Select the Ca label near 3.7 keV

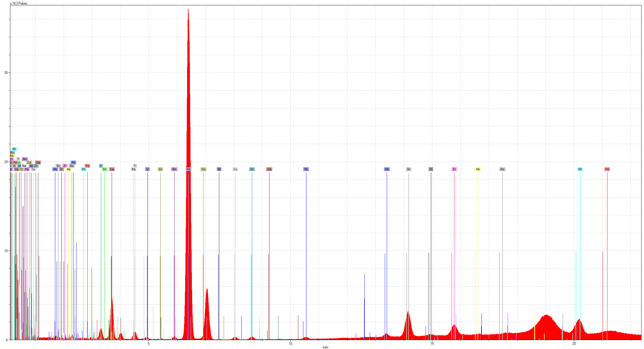coord(112,169)
